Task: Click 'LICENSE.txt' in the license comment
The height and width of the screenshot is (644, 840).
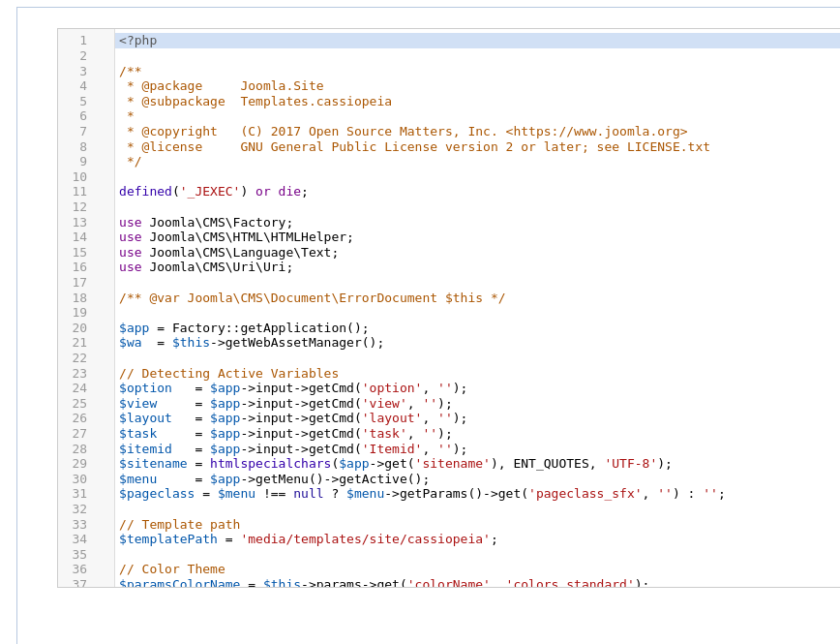Action: click(x=669, y=147)
